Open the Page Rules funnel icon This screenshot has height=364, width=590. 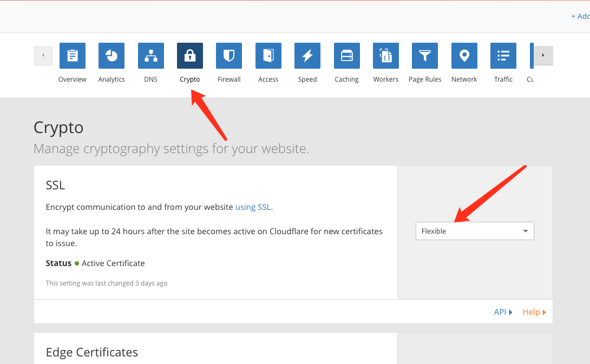pyautogui.click(x=425, y=56)
